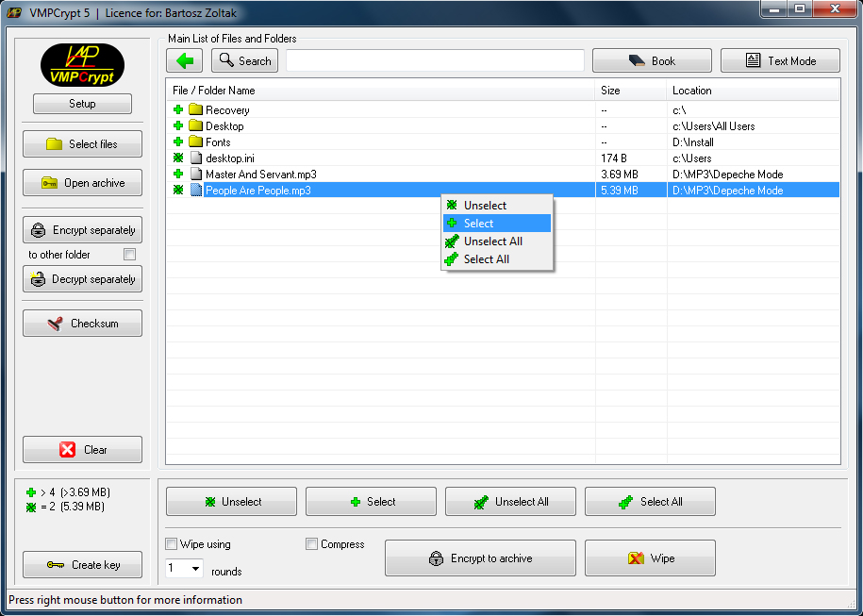The image size is (863, 616).
Task: Click the 3.69 MB size cell
Action: click(620, 174)
